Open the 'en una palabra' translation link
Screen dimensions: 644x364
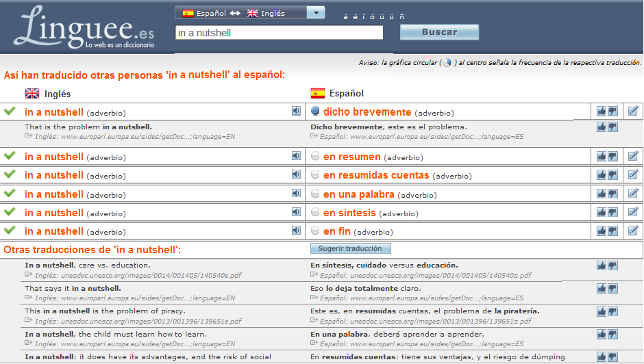[359, 194]
